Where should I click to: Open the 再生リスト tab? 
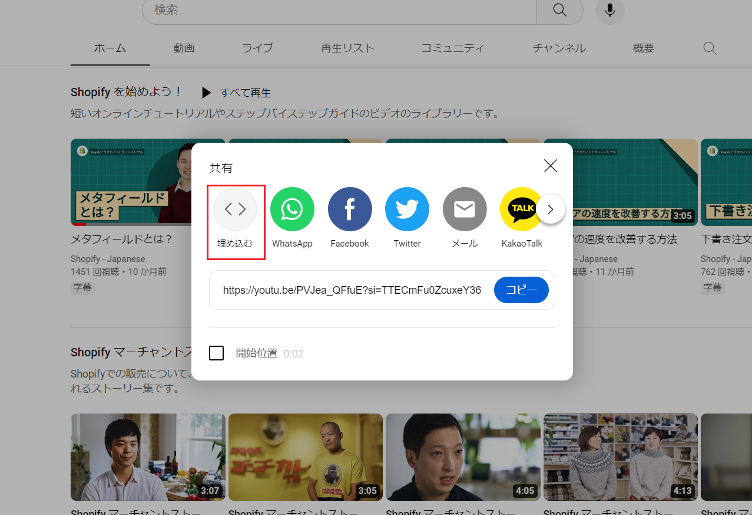(x=347, y=48)
